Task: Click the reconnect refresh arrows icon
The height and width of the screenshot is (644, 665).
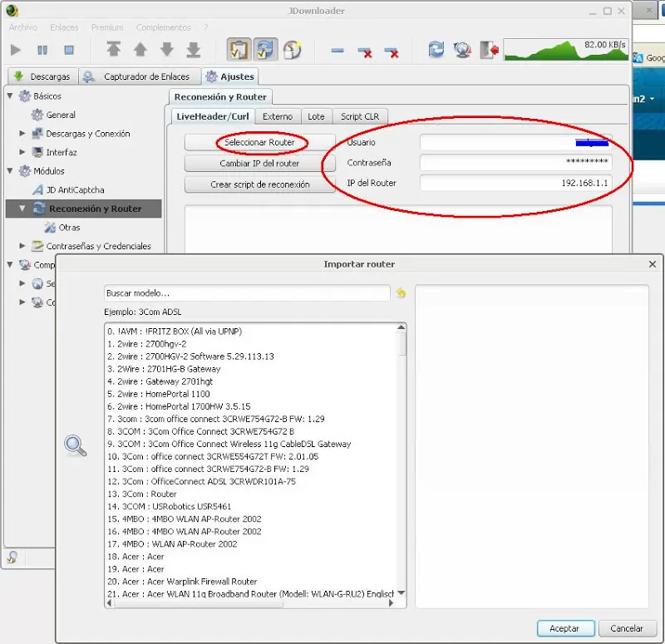Action: (436, 49)
